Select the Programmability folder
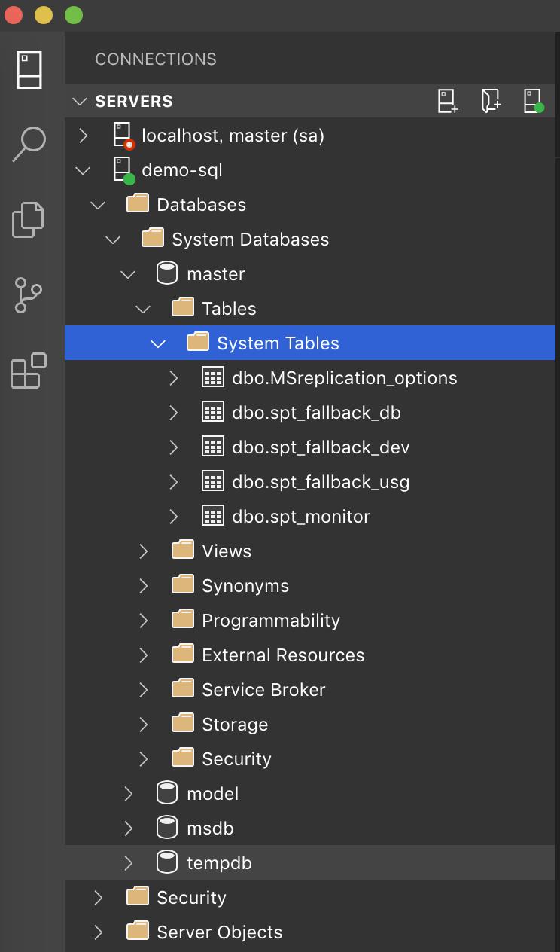560x952 pixels. tap(310, 621)
